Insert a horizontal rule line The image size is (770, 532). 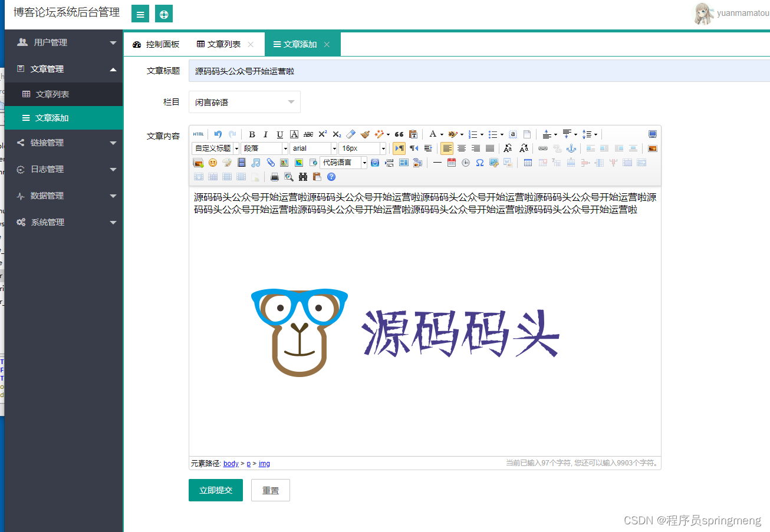point(437,163)
